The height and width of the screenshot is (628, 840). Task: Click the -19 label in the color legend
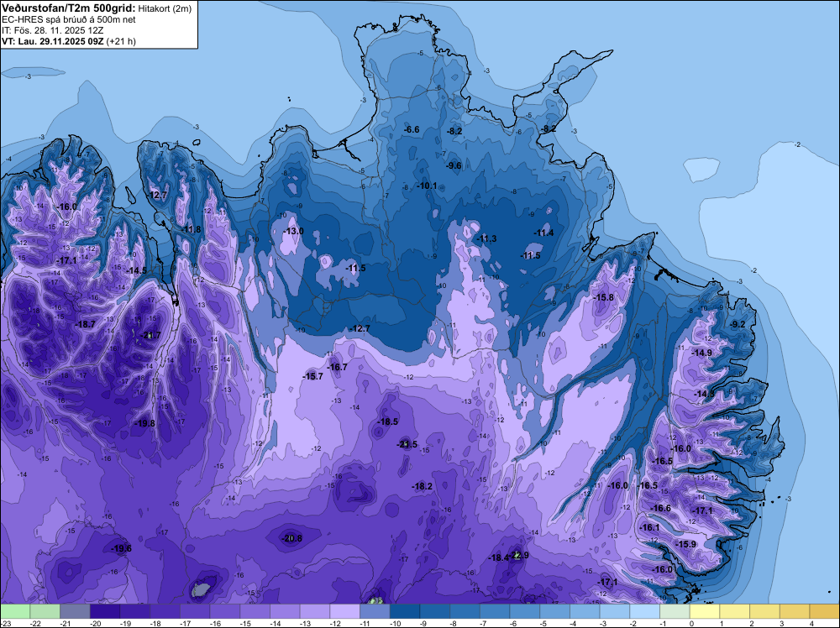[126, 623]
